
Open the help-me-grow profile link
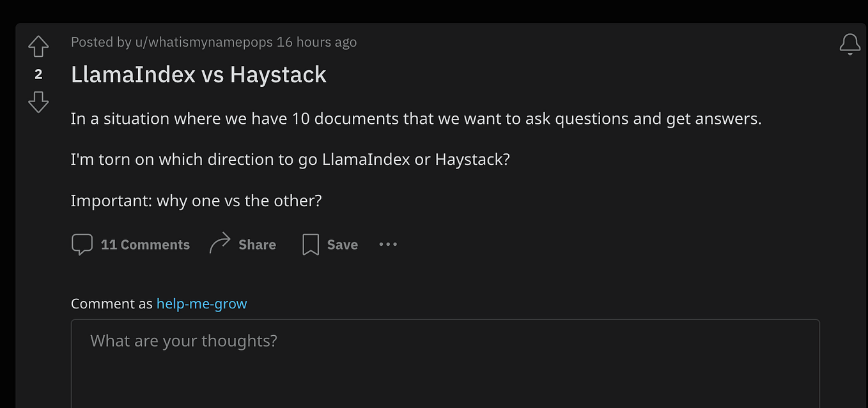tap(201, 303)
